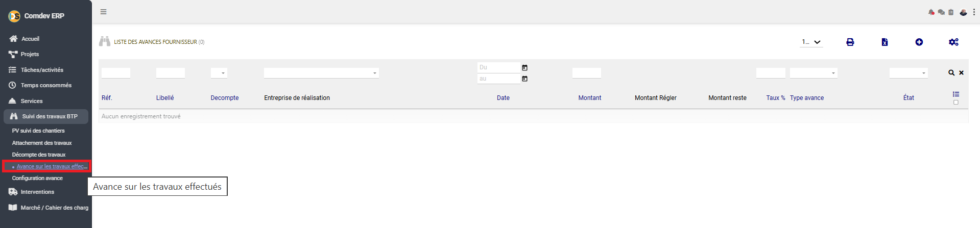Add a new supplier advance
The width and height of the screenshot is (980, 228).
tap(919, 42)
